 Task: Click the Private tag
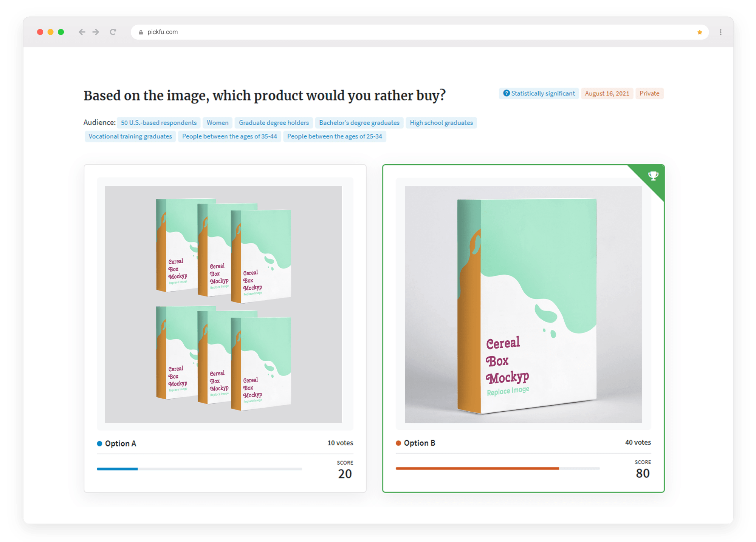coord(649,93)
